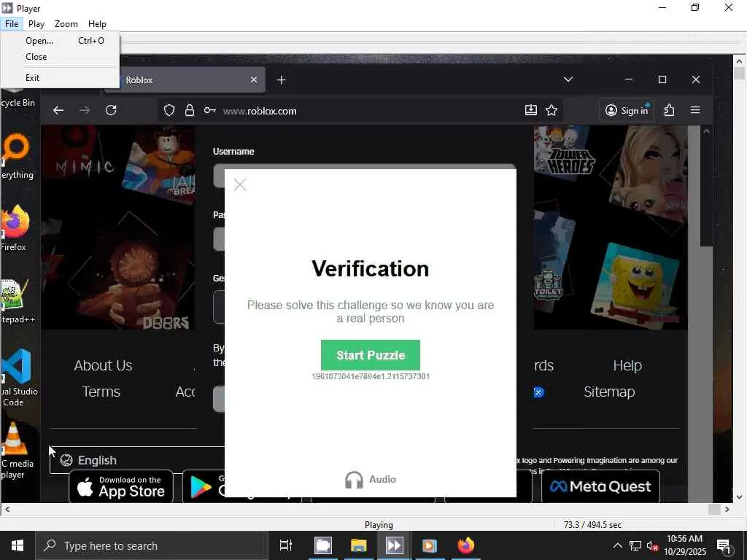The image size is (747, 560).
Task: Click the Meta Quest badge
Action: click(x=601, y=486)
